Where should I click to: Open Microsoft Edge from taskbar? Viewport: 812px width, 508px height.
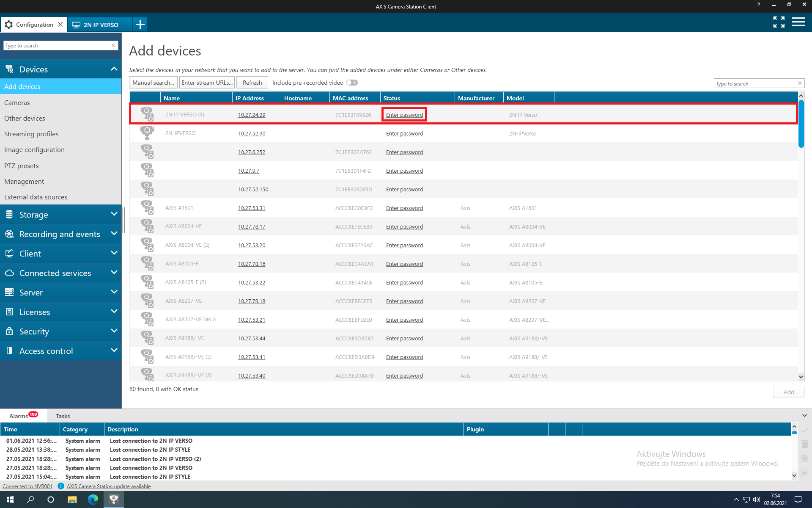[93, 500]
